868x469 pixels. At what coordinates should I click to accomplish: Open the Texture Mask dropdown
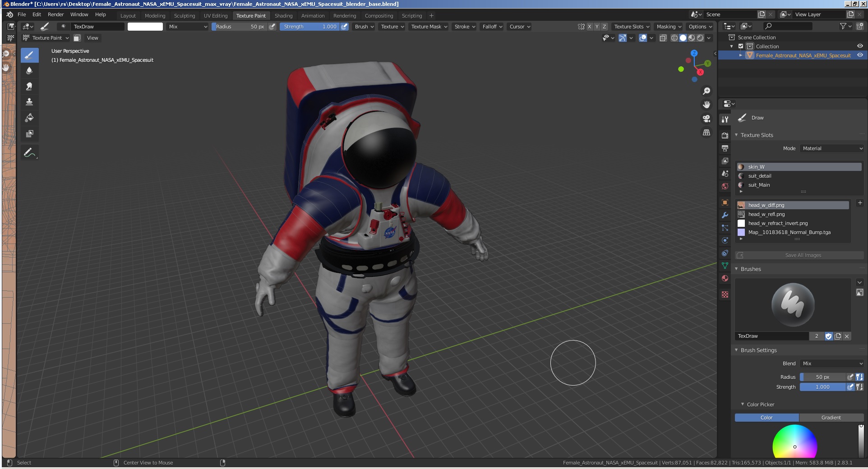click(x=429, y=27)
